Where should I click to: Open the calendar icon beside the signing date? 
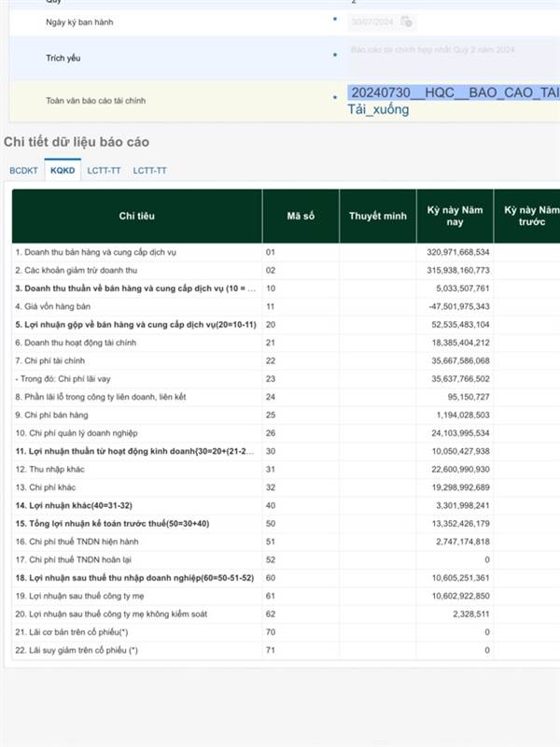(x=406, y=21)
